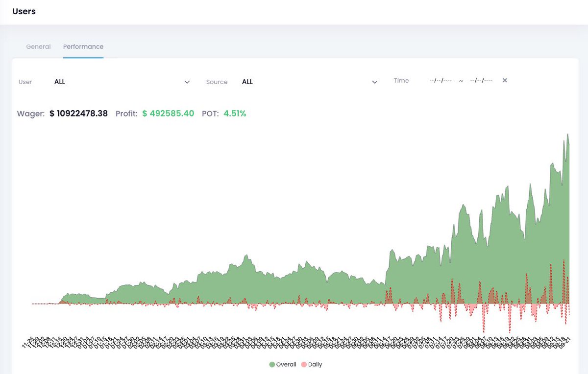The image size is (588, 374).
Task: Click the User filter label
Action: (x=25, y=82)
